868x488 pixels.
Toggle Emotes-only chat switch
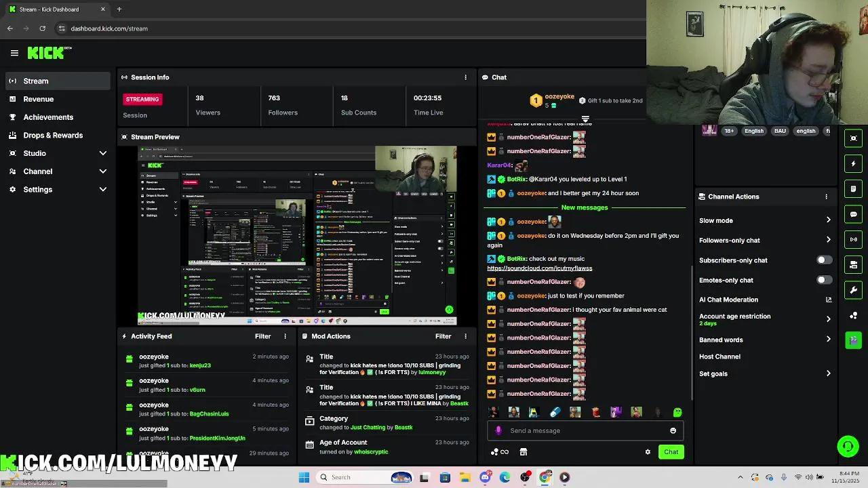[824, 280]
